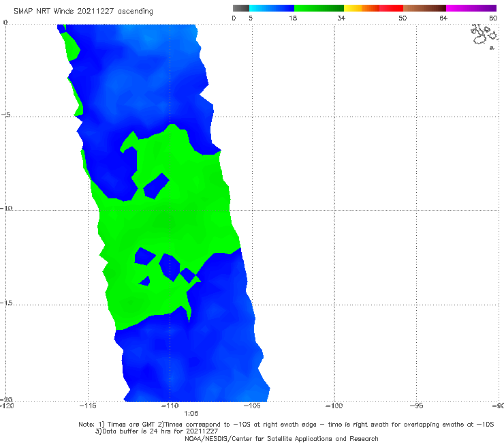Click the color bar label '5'

pos(251,18)
